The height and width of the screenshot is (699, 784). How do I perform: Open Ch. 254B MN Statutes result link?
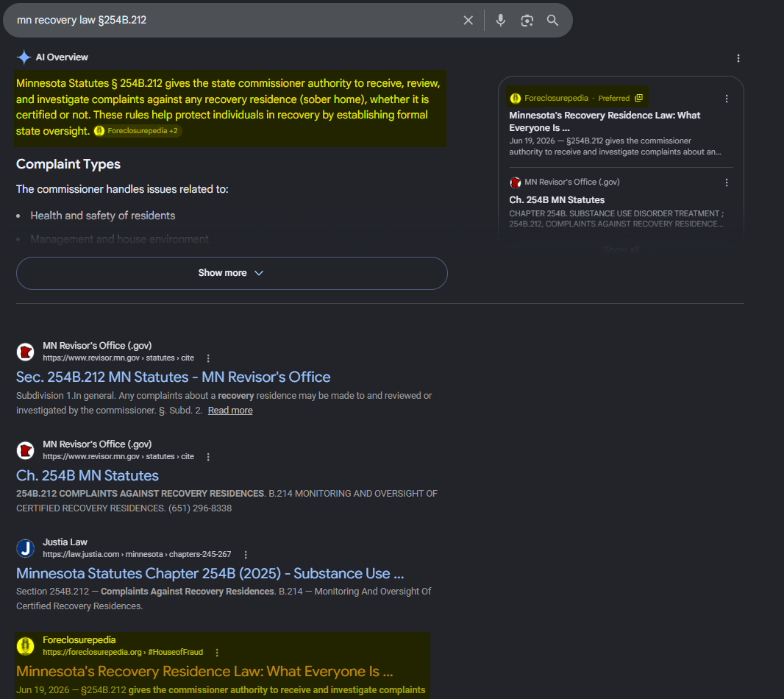coord(87,475)
